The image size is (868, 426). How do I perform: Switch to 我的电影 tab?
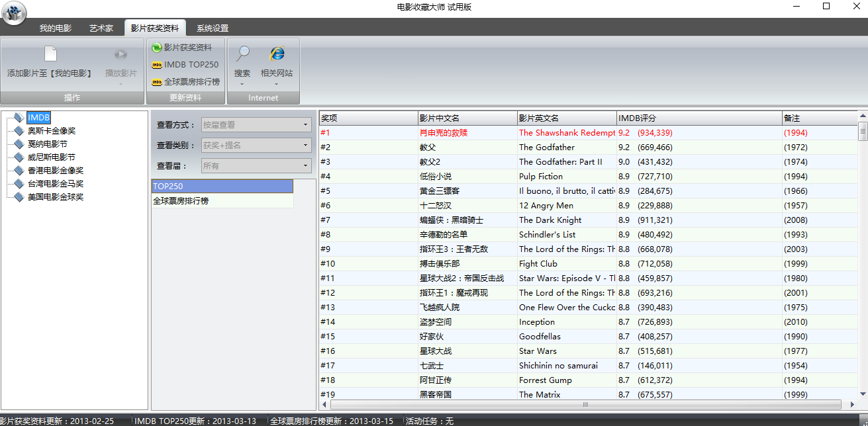tap(55, 28)
